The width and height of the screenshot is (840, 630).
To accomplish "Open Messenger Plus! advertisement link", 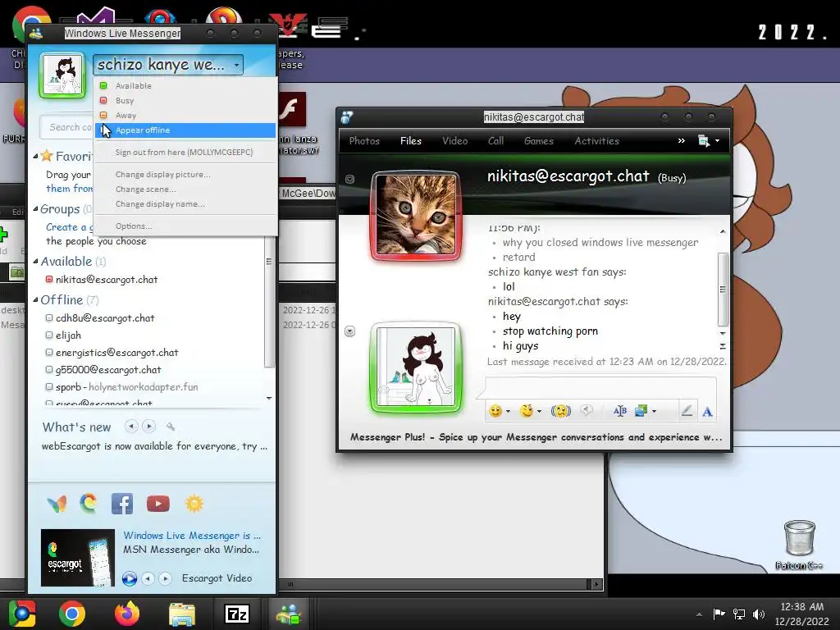I will click(536, 437).
